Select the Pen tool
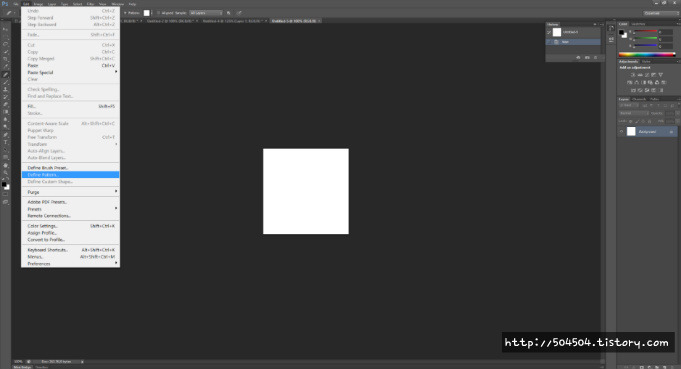Screen dimensions: 681x369 (x=5, y=135)
